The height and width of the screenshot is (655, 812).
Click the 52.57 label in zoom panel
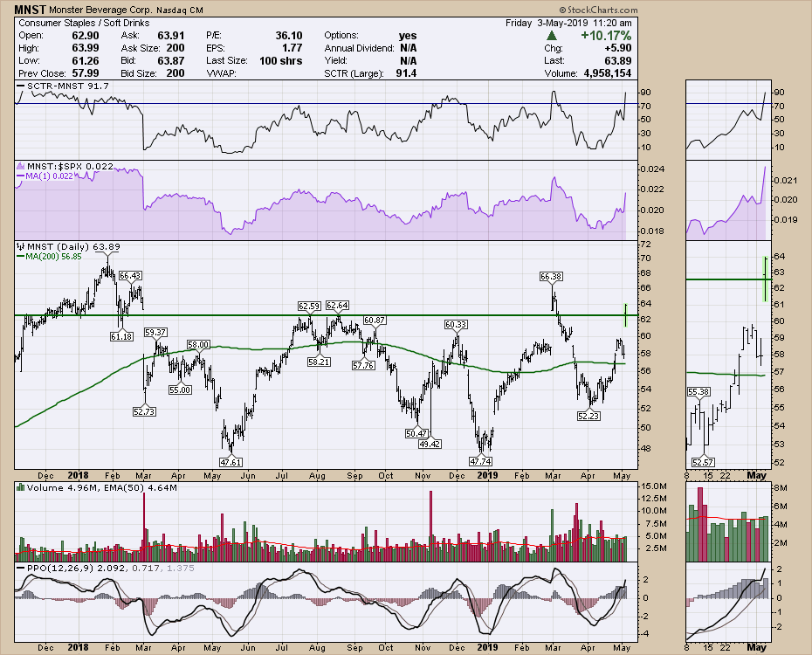tap(703, 462)
